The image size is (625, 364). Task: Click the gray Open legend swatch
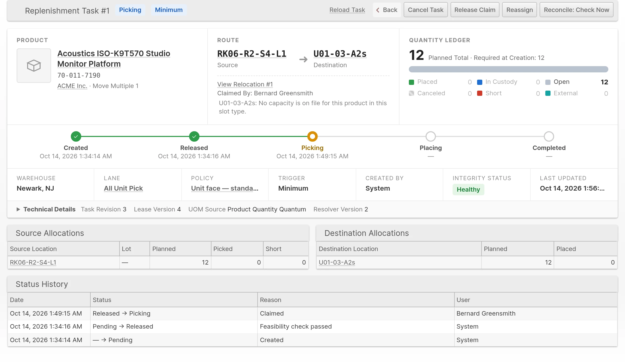click(548, 82)
